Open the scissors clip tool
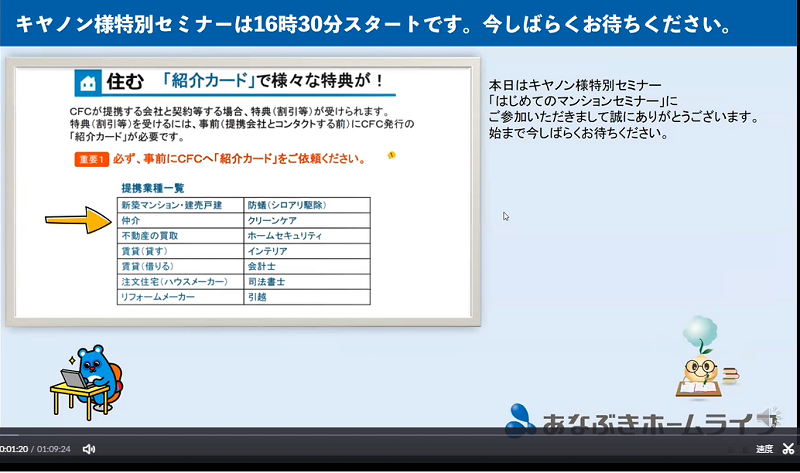Screen dimensions: 800x473 click(x=788, y=449)
